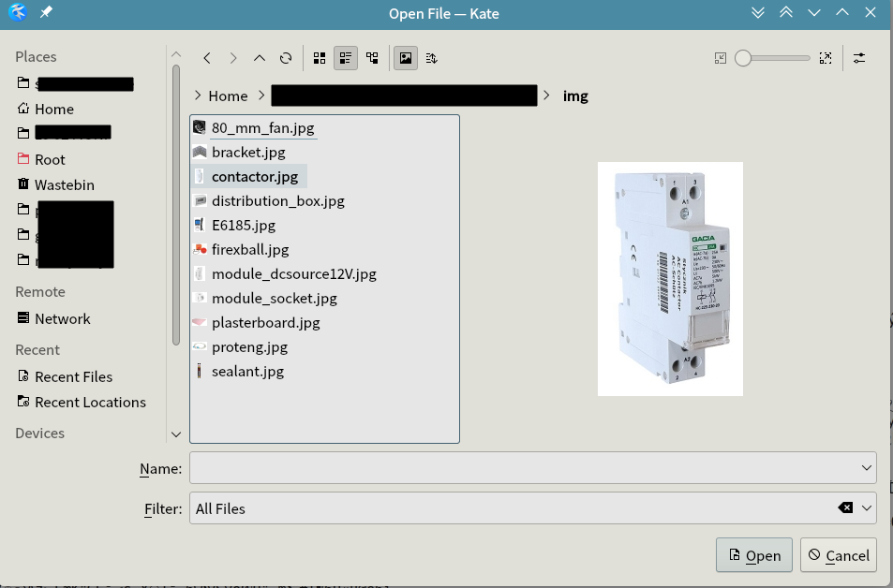Reload the current folder listing

coord(286,58)
